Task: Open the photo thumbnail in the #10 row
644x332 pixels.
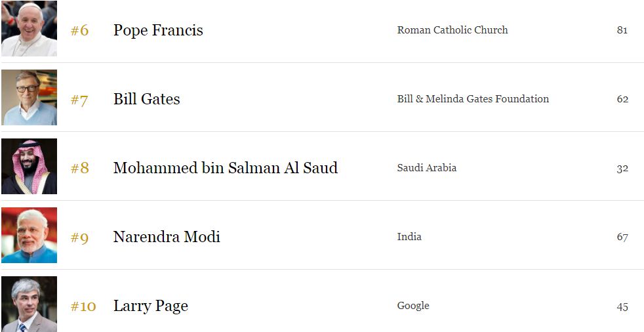Action: pos(29,304)
